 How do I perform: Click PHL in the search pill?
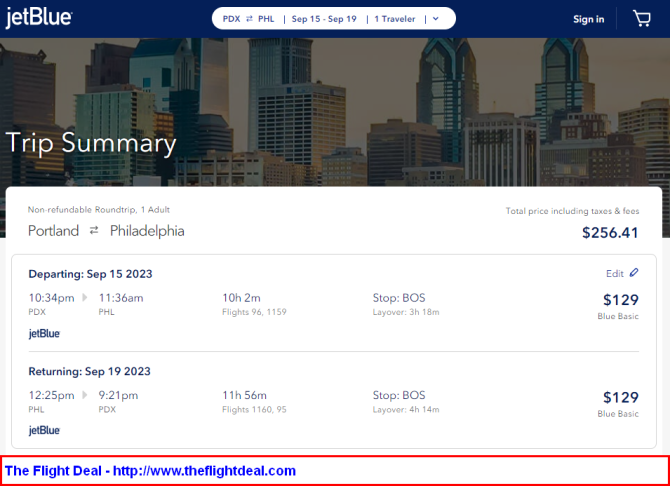pyautogui.click(x=266, y=19)
